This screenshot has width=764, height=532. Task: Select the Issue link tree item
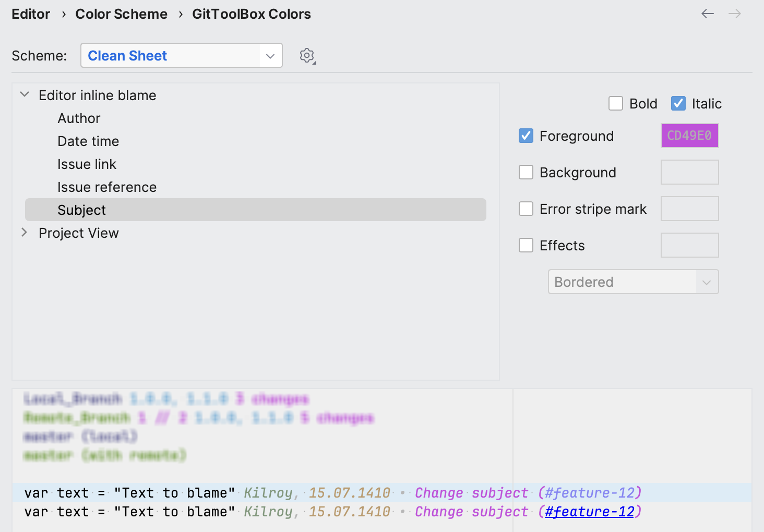pyautogui.click(x=87, y=164)
